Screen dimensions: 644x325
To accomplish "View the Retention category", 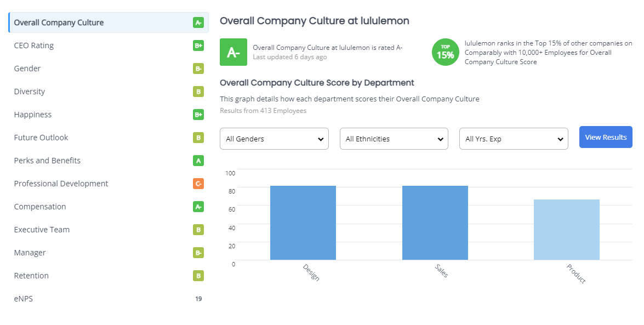I will pos(109,276).
